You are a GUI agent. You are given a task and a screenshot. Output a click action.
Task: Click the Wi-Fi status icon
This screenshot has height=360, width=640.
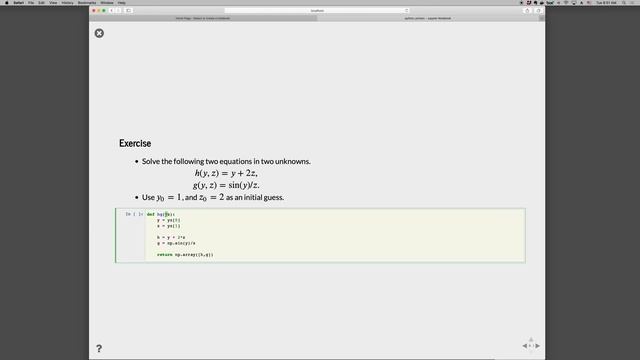(x=566, y=2)
